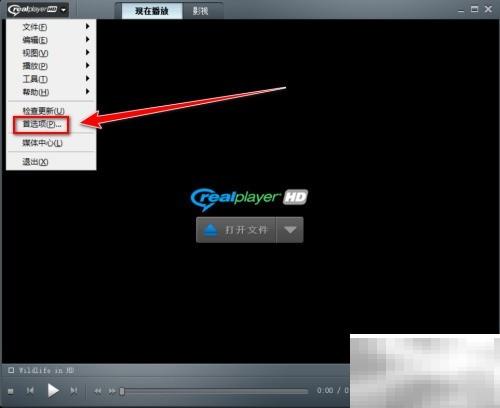Click the playback seek slider handle
Viewport: 500px width, 408px height.
tap(122, 391)
